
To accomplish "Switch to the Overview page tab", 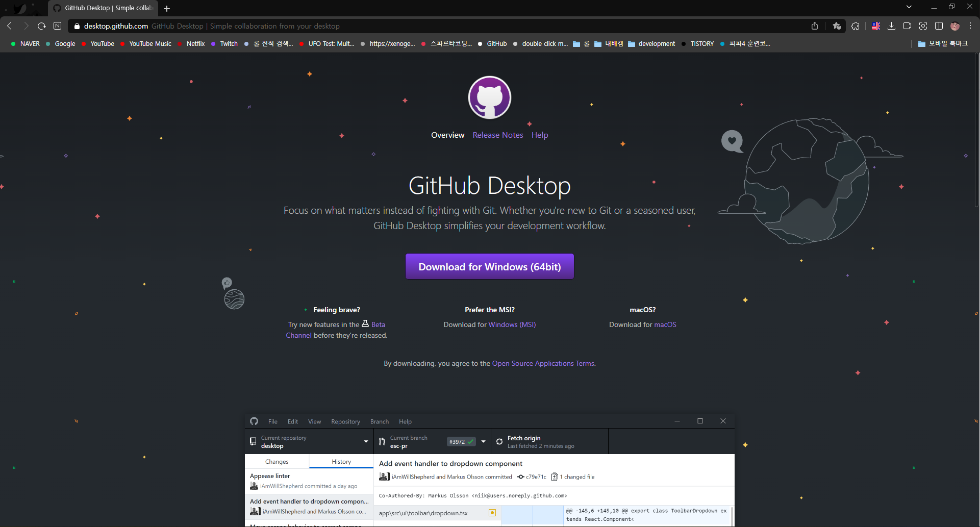I will [x=448, y=135].
